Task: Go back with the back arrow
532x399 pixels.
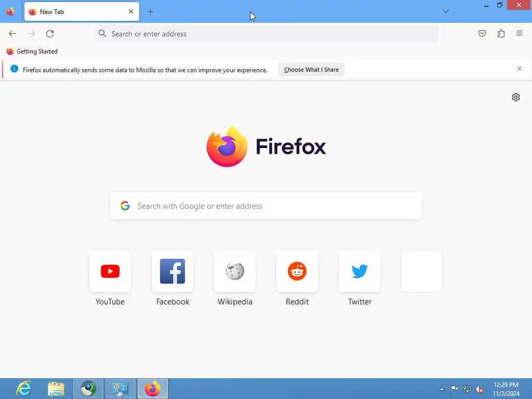Action: [x=12, y=34]
